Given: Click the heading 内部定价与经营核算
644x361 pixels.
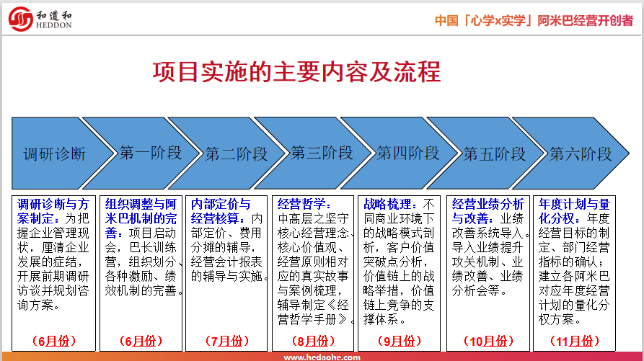Looking at the screenshot, I should click(221, 211).
